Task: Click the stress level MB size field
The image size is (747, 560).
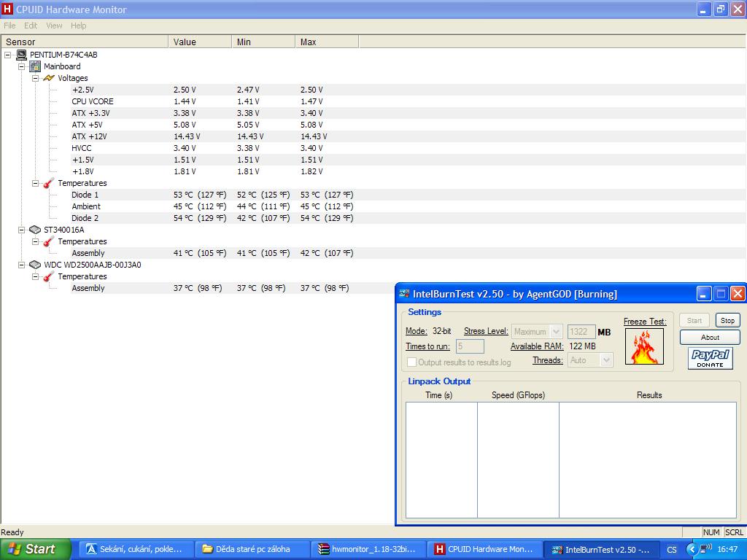Action: [x=581, y=332]
